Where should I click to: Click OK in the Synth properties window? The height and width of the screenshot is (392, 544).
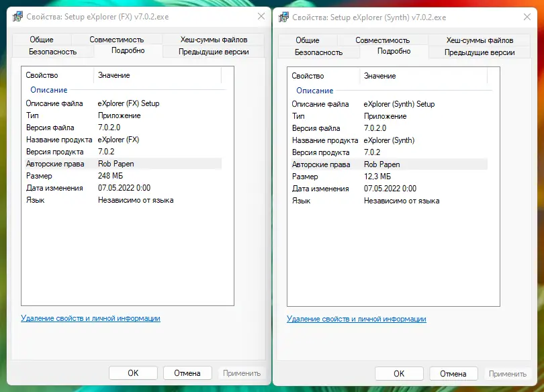point(399,374)
